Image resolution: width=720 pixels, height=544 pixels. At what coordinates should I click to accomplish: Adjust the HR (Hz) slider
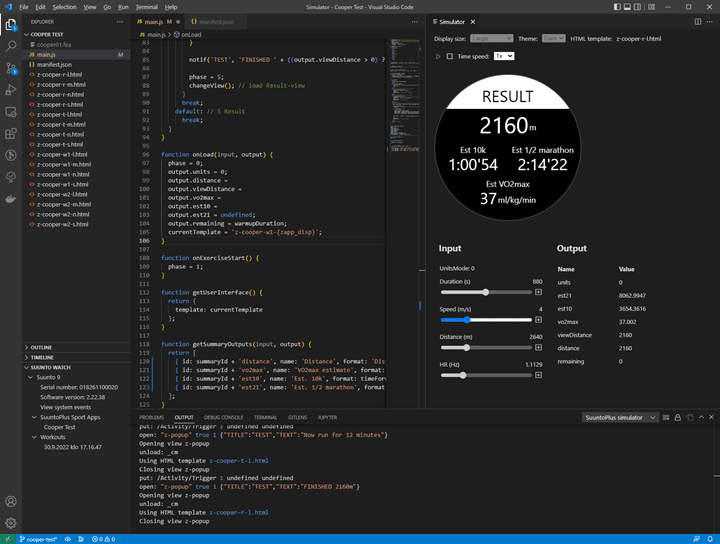[486, 375]
